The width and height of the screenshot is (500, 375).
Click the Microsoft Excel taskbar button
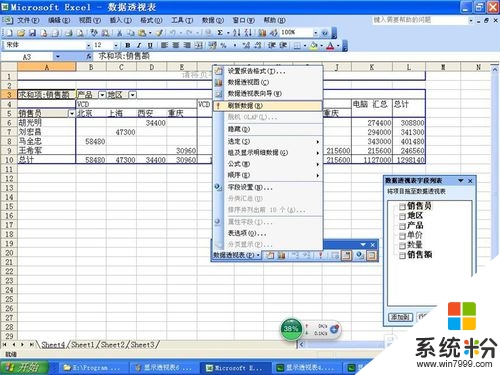235,368
